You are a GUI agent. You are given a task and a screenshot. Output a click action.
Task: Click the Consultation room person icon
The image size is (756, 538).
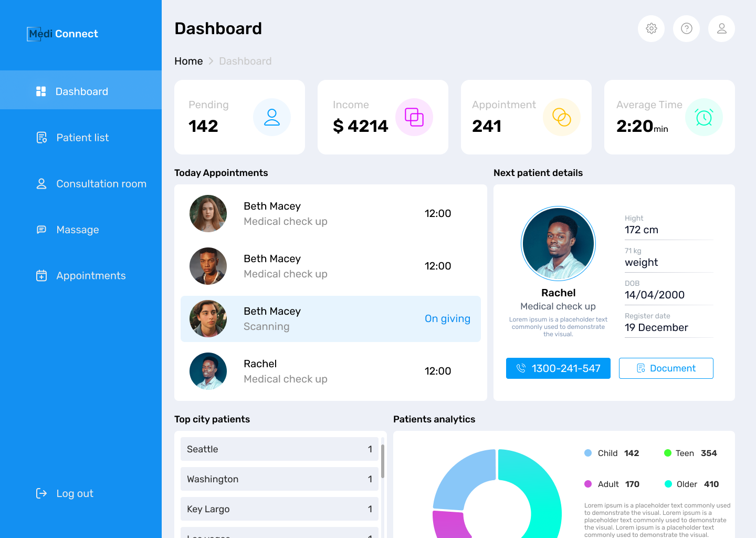[41, 183]
